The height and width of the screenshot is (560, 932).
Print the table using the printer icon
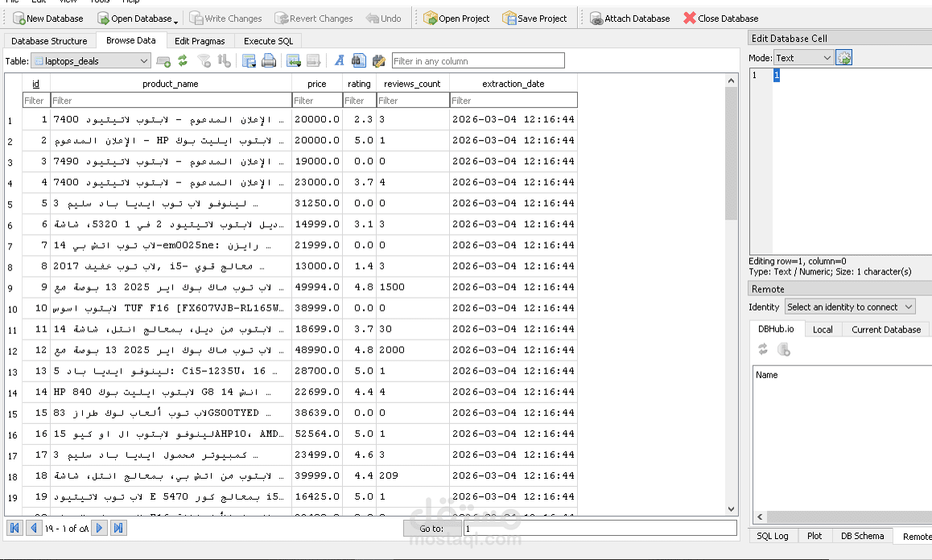coord(269,60)
